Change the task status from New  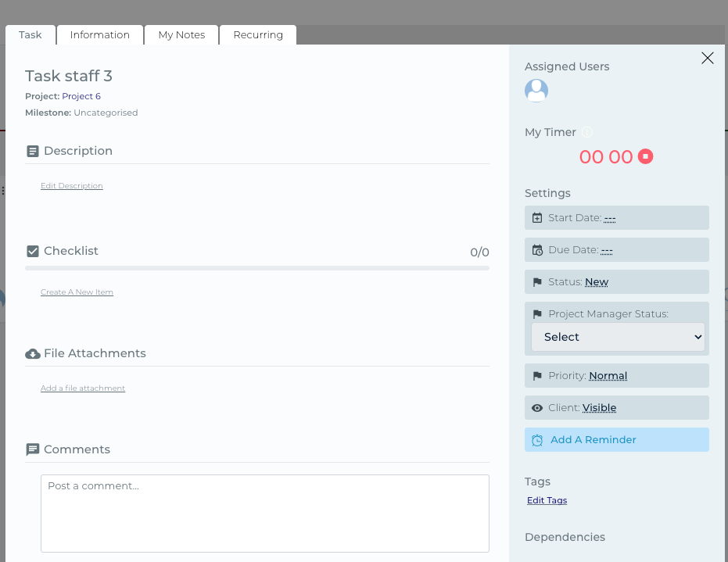point(597,282)
